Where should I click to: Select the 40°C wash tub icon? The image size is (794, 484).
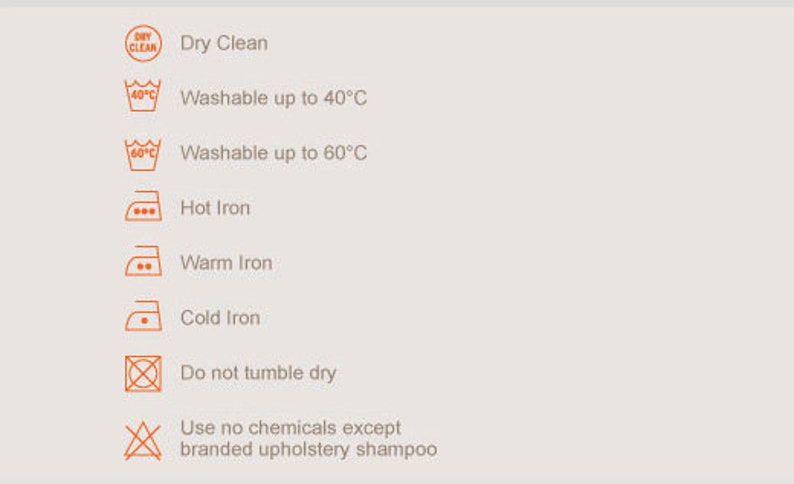coord(143,95)
